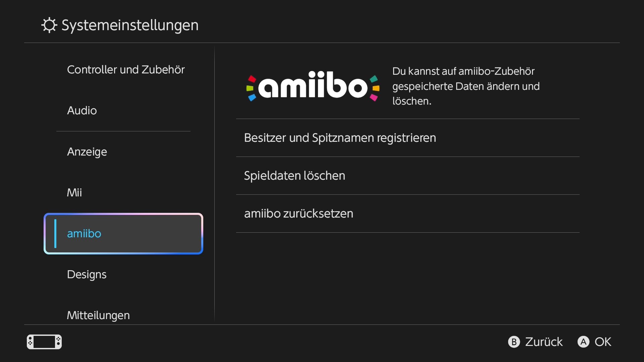The height and width of the screenshot is (362, 644).
Task: Click the OK label in footer
Action: click(x=603, y=342)
